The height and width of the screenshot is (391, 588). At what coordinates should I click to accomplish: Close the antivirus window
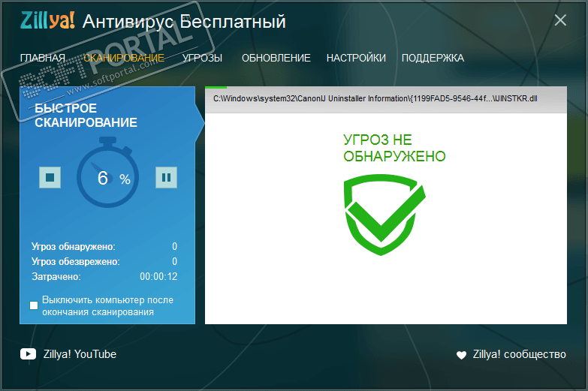pyautogui.click(x=560, y=20)
